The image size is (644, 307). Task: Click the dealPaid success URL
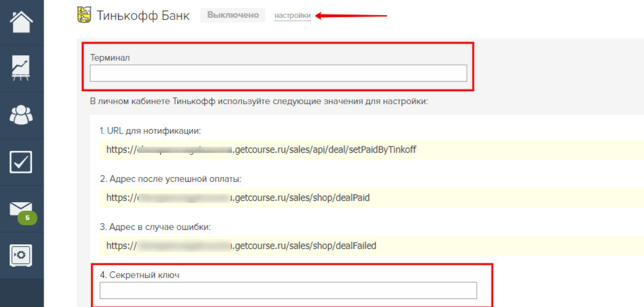tap(238, 198)
